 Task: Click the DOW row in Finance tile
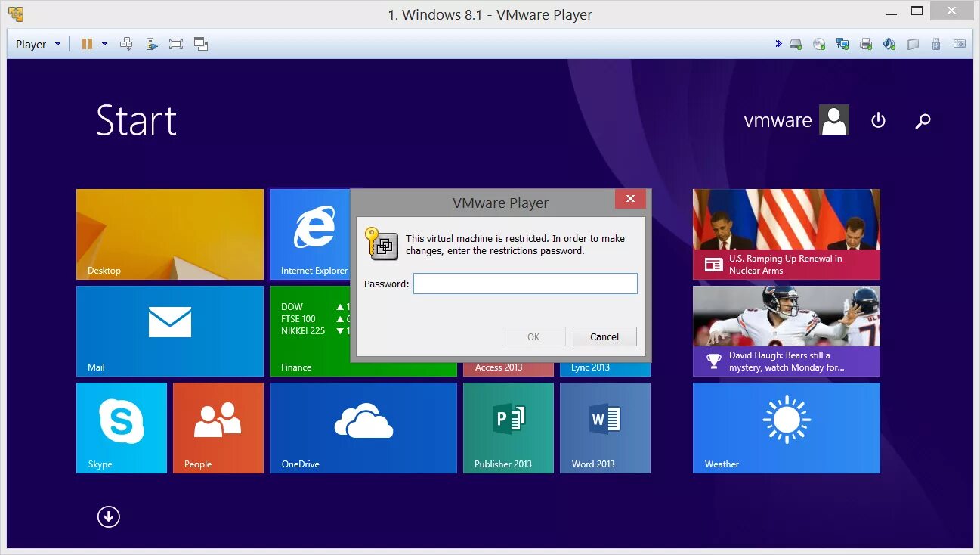coord(315,306)
